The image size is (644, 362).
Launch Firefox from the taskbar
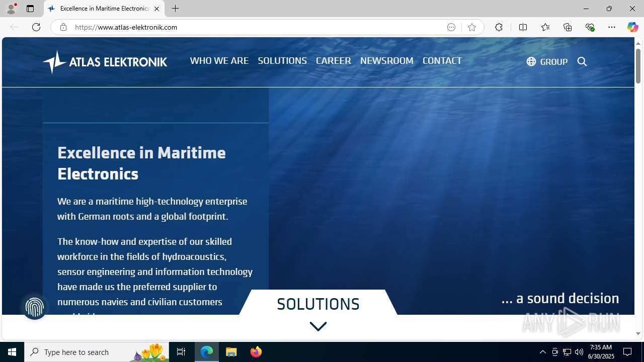(256, 352)
